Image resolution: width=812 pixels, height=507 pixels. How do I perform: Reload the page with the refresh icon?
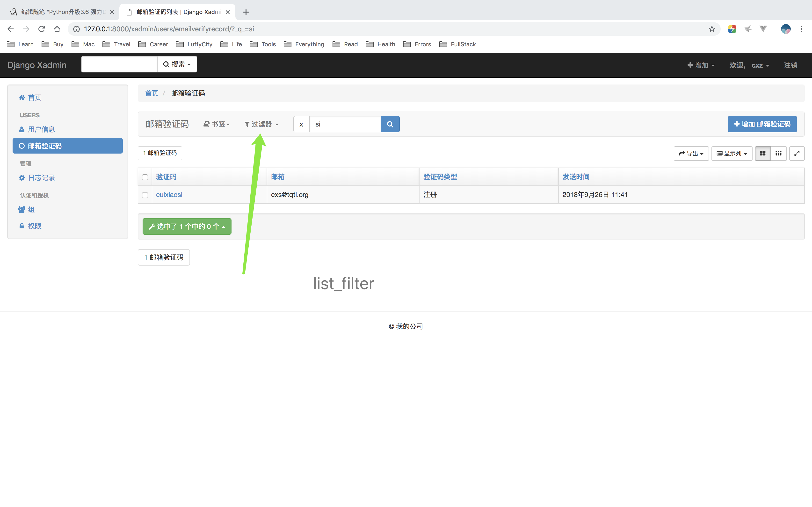coord(42,29)
